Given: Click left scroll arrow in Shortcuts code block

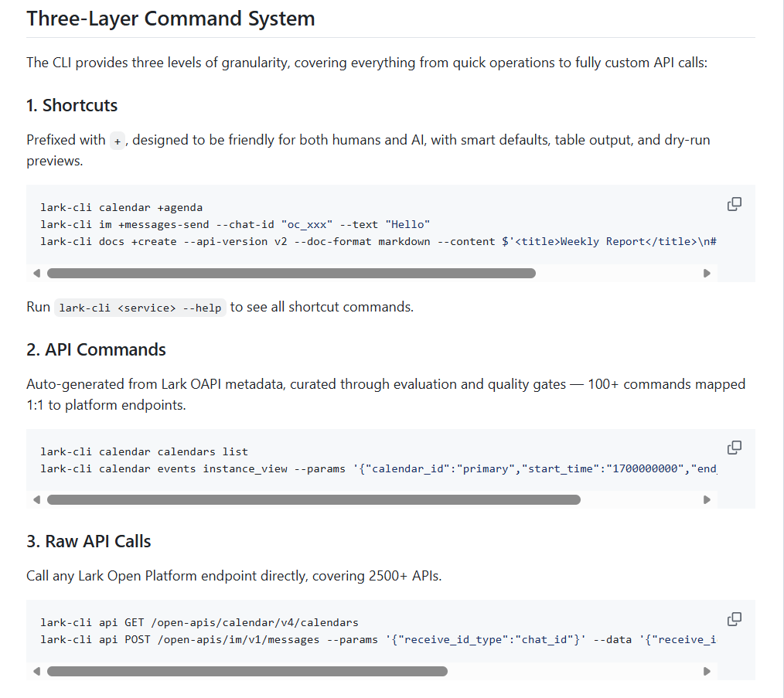Looking at the screenshot, I should [36, 273].
